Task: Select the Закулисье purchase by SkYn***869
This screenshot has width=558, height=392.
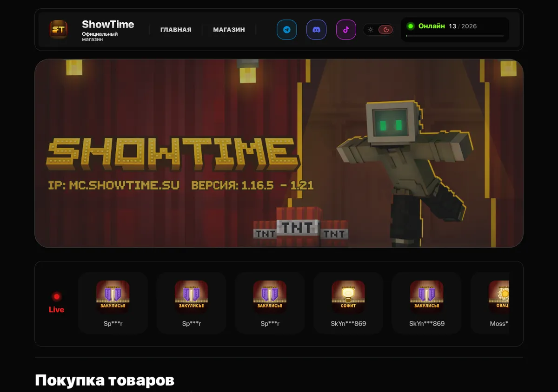Action: click(x=427, y=303)
